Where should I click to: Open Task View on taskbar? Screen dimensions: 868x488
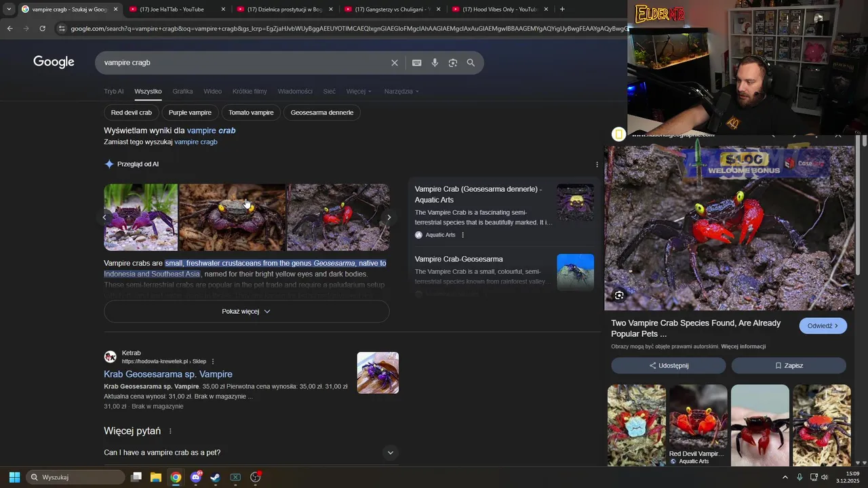136,477
